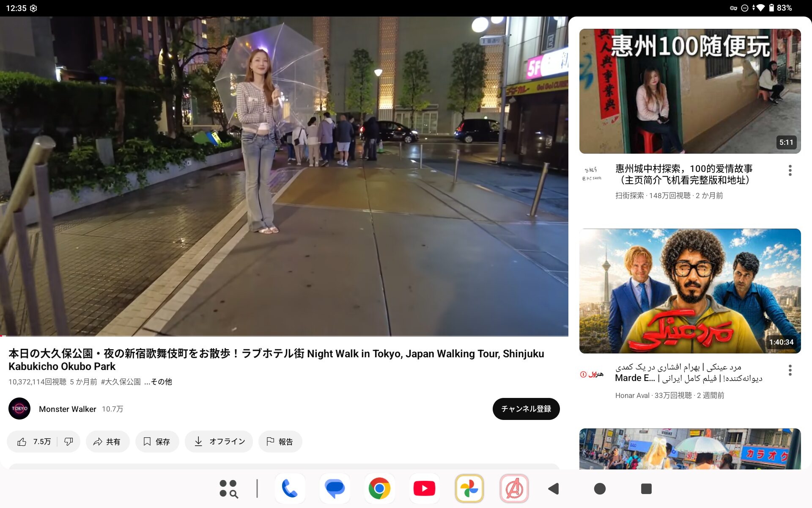Download the video via オフライン
Image resolution: width=812 pixels, height=508 pixels.
tap(219, 442)
